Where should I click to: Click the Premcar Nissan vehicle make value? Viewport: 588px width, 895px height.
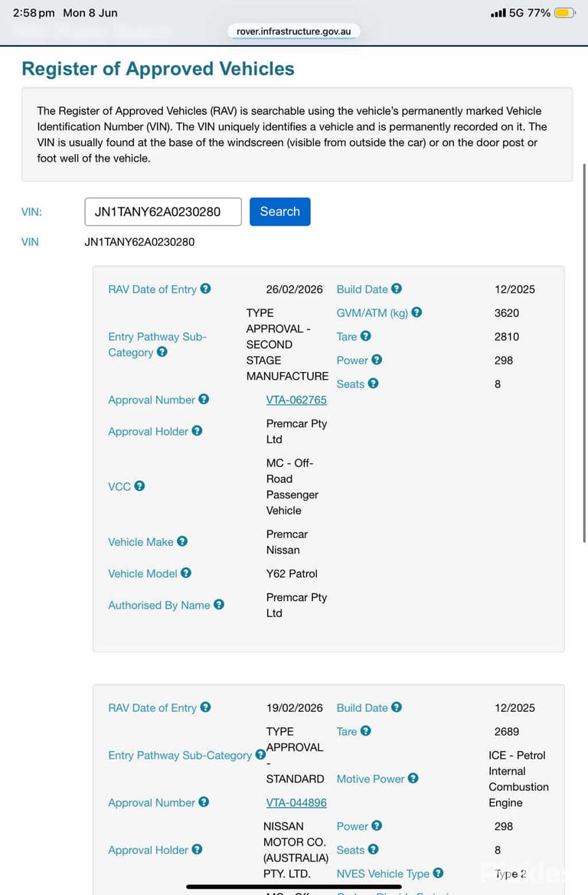tap(287, 542)
